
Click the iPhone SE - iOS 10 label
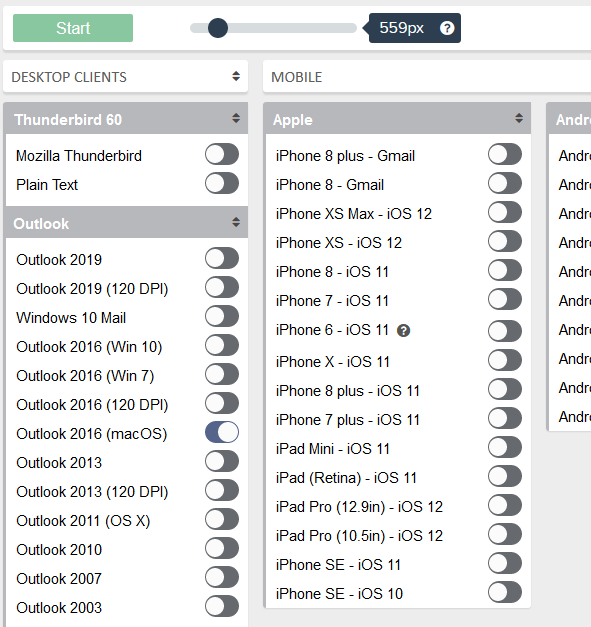(x=339, y=594)
